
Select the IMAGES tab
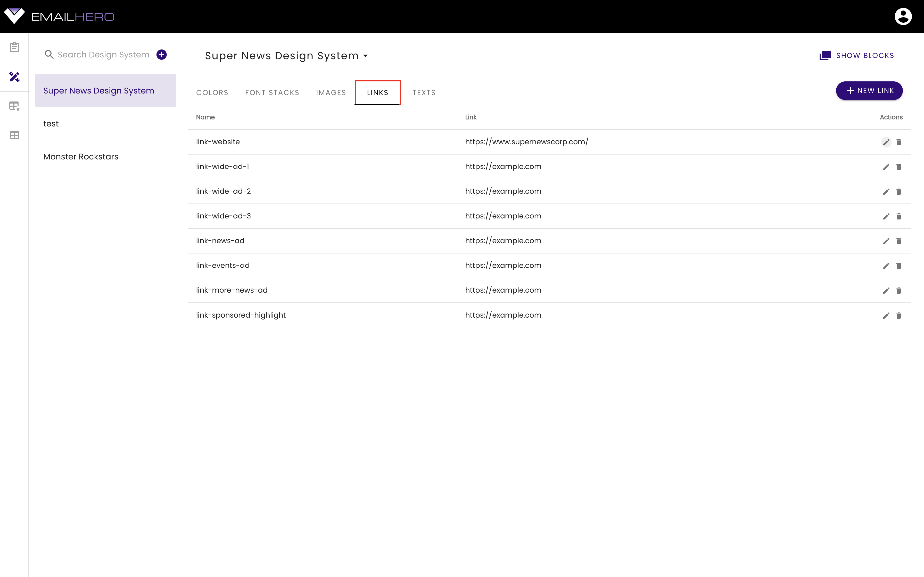tap(331, 92)
